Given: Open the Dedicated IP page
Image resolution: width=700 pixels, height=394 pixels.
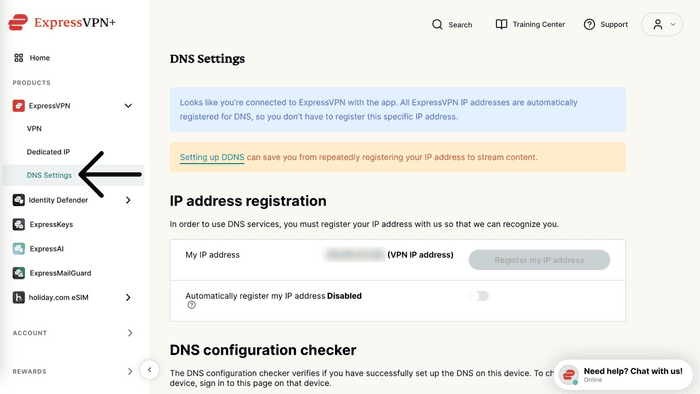Looking at the screenshot, I should click(48, 152).
